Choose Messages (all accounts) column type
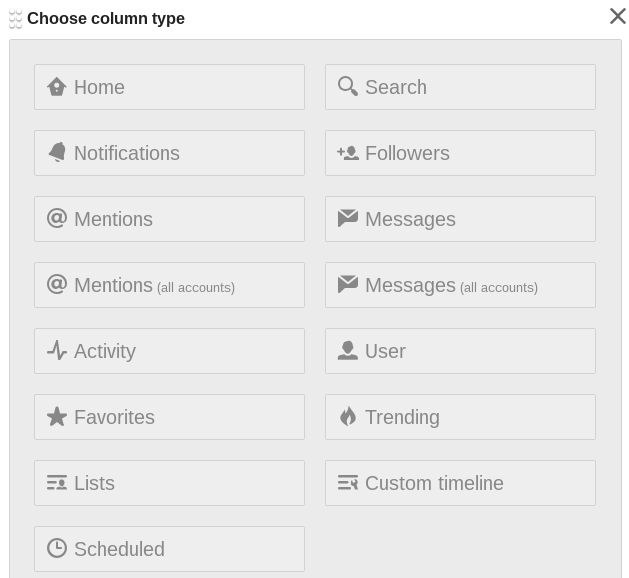The image size is (629, 578). tap(460, 285)
